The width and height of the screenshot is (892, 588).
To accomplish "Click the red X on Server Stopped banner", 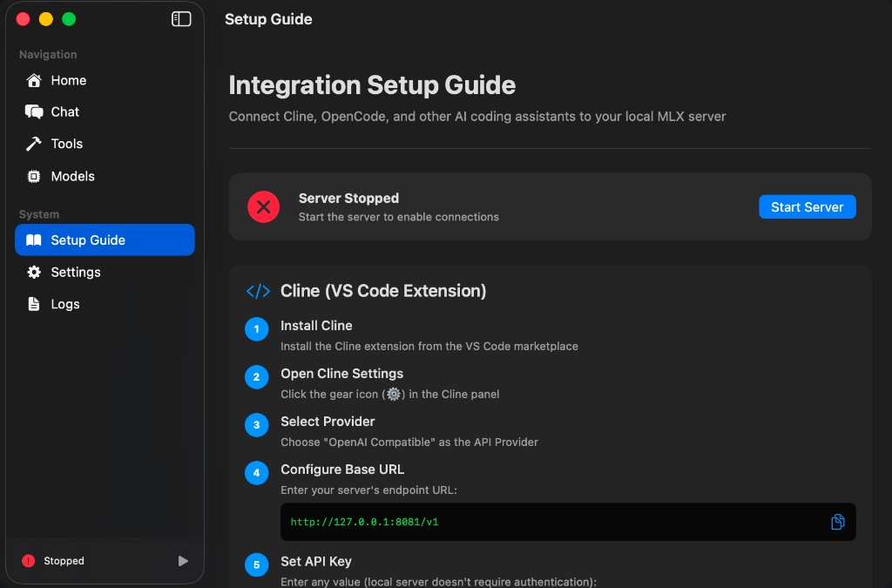I will click(x=263, y=206).
